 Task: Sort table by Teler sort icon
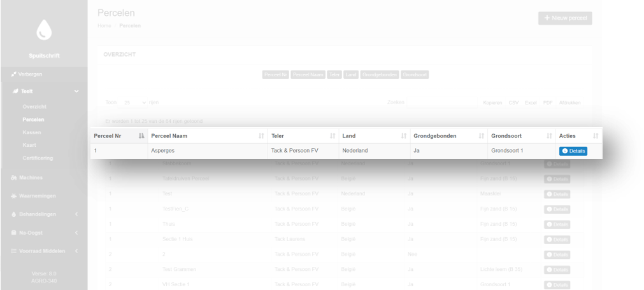coord(333,135)
